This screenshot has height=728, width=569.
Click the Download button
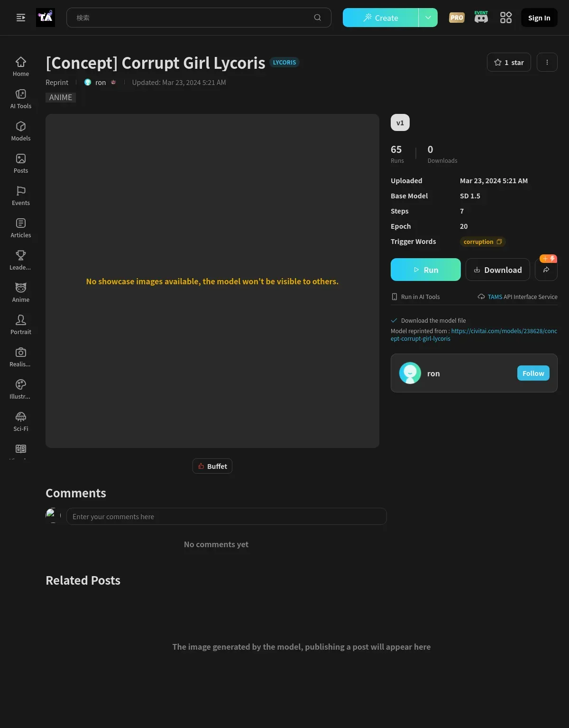click(x=498, y=270)
